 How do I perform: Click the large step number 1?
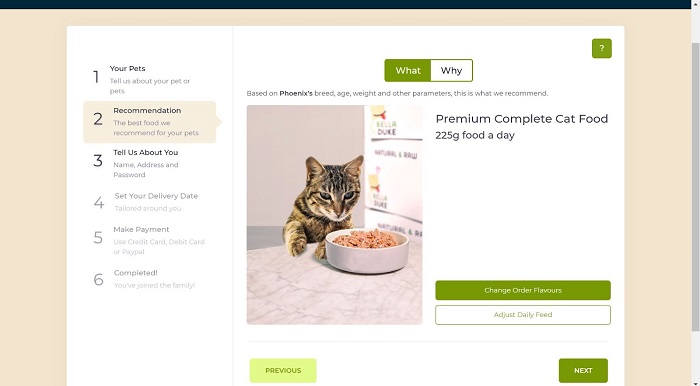[96, 77]
